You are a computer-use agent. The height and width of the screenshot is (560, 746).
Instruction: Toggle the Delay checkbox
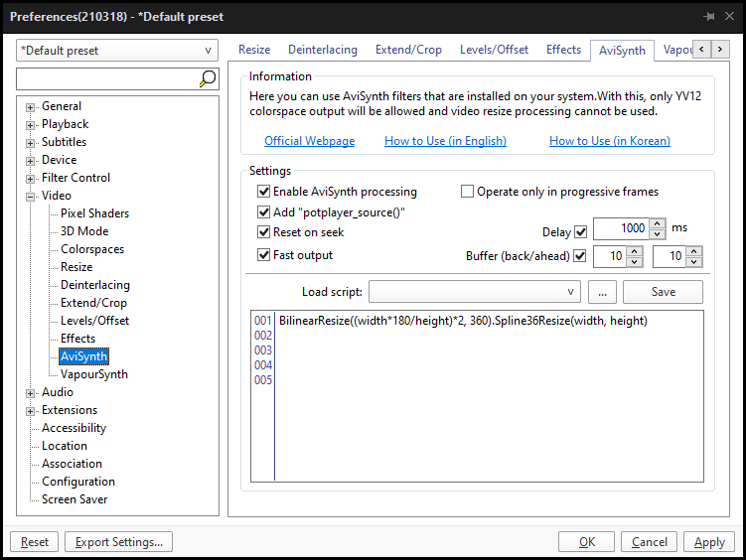click(x=580, y=232)
